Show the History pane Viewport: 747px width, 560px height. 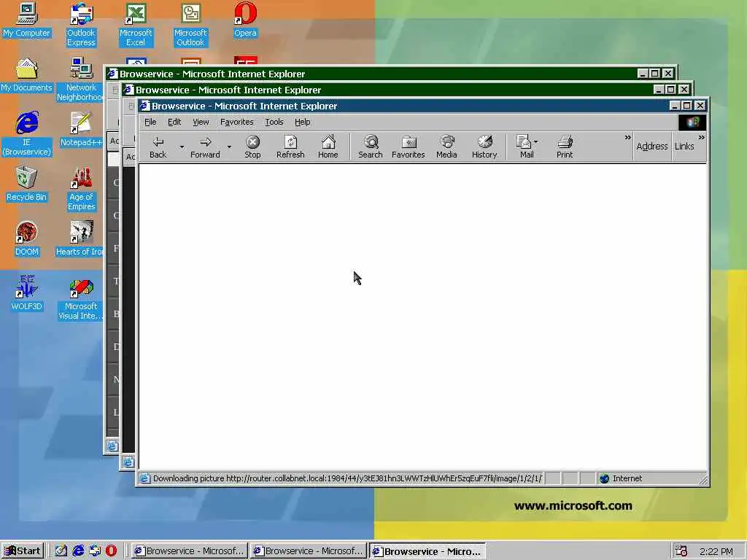[484, 147]
